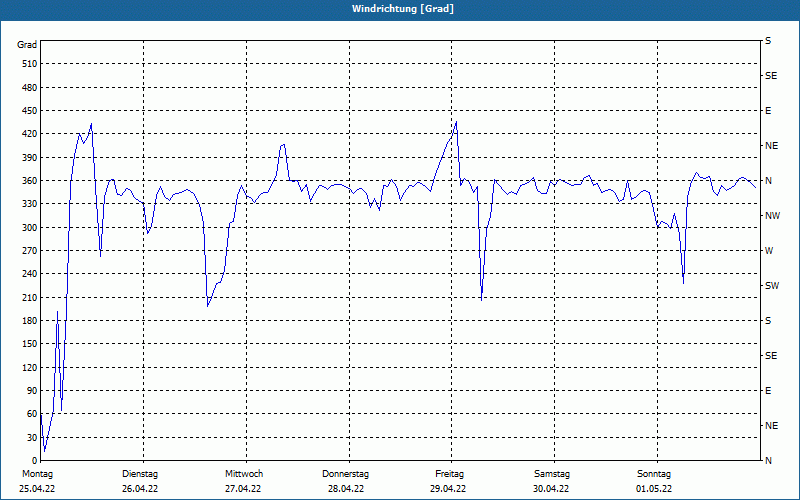
Task: Select the 150 y-axis value
Action: pos(30,344)
